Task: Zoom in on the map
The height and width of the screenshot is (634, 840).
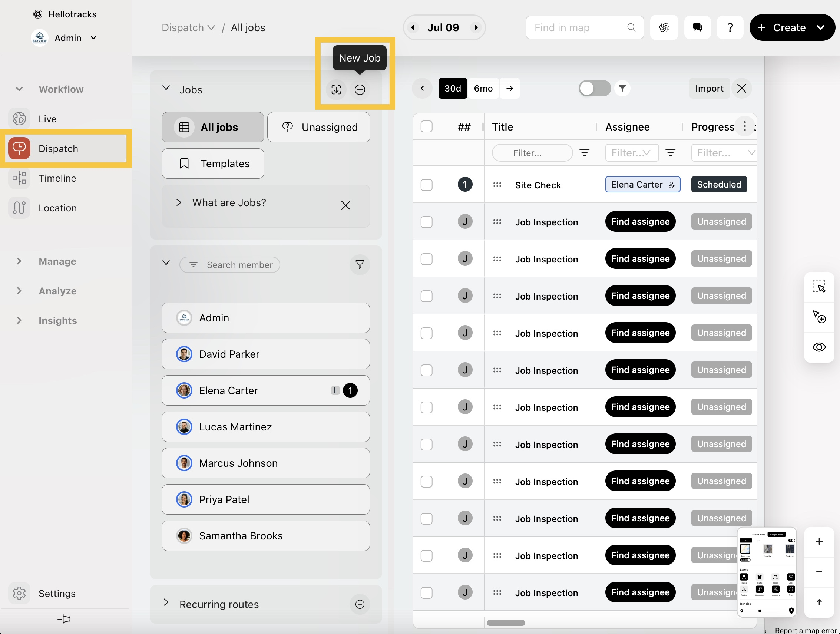Action: (x=819, y=541)
